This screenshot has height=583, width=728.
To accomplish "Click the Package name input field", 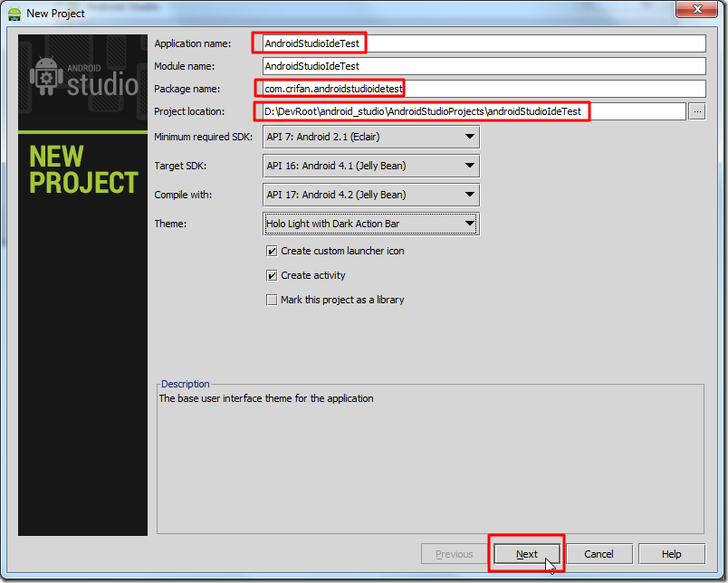I will (484, 89).
